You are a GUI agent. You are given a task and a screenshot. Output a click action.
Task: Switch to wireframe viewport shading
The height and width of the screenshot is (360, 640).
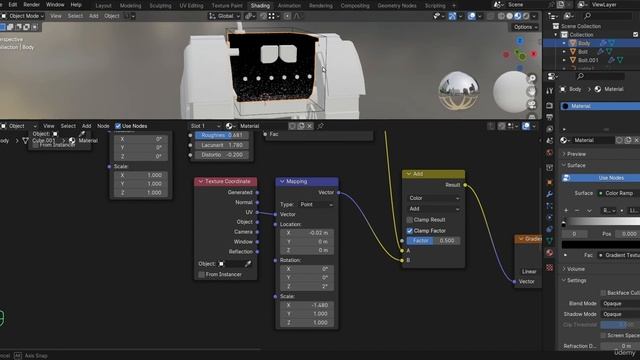501,16
